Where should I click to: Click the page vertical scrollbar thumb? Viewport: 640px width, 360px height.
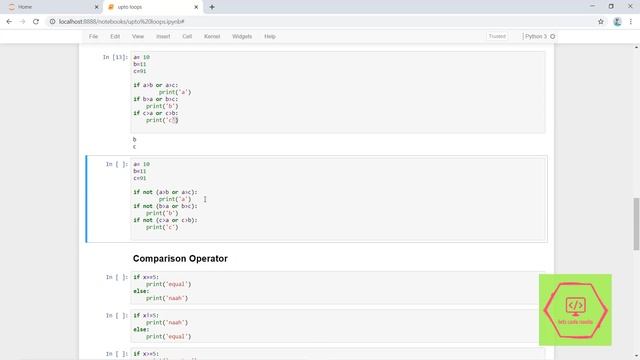[636, 224]
